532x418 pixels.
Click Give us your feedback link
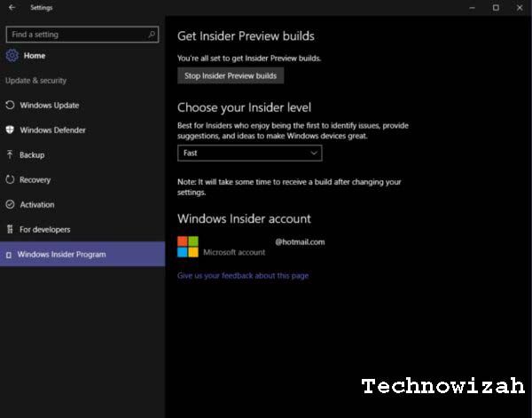coord(243,275)
